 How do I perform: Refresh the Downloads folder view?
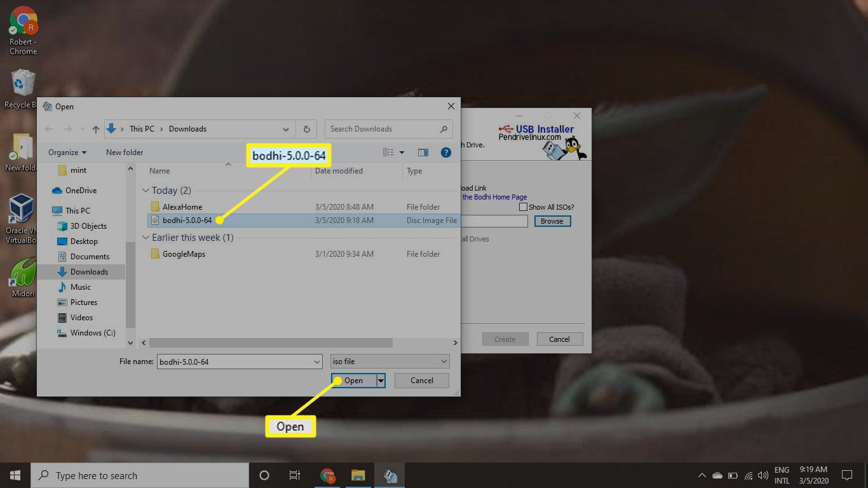point(306,129)
